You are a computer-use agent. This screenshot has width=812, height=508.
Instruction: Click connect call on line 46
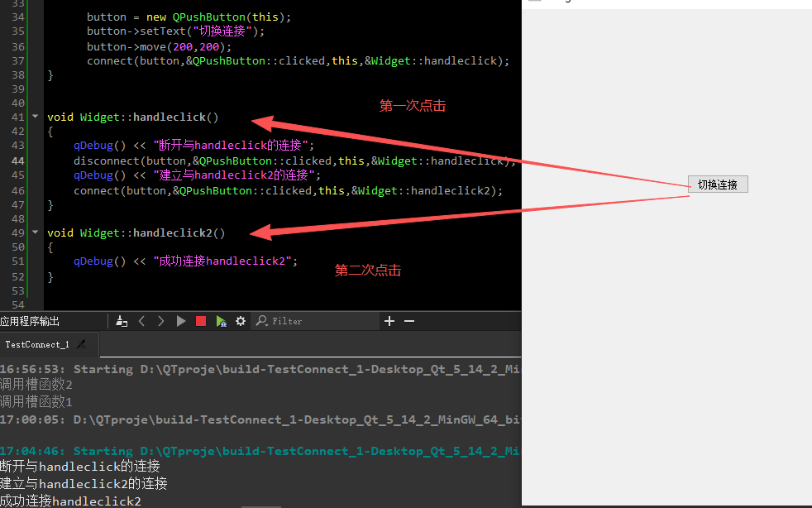288,191
